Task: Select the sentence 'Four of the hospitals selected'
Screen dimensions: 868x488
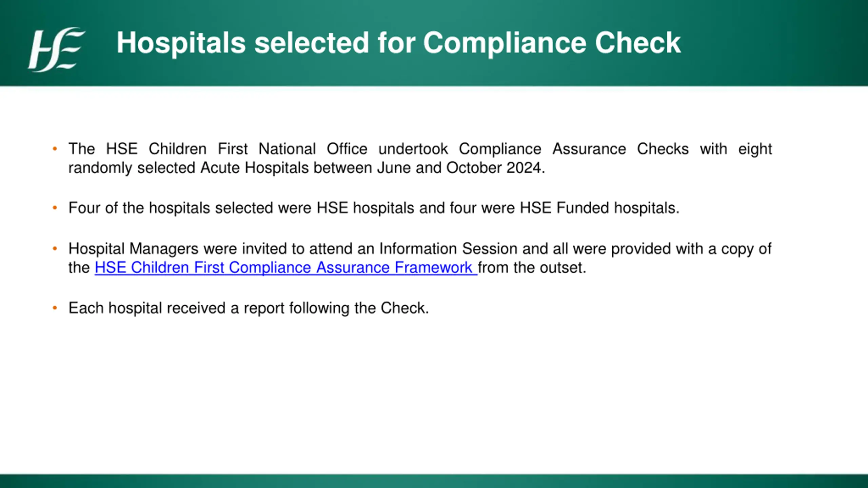Action: coord(374,208)
